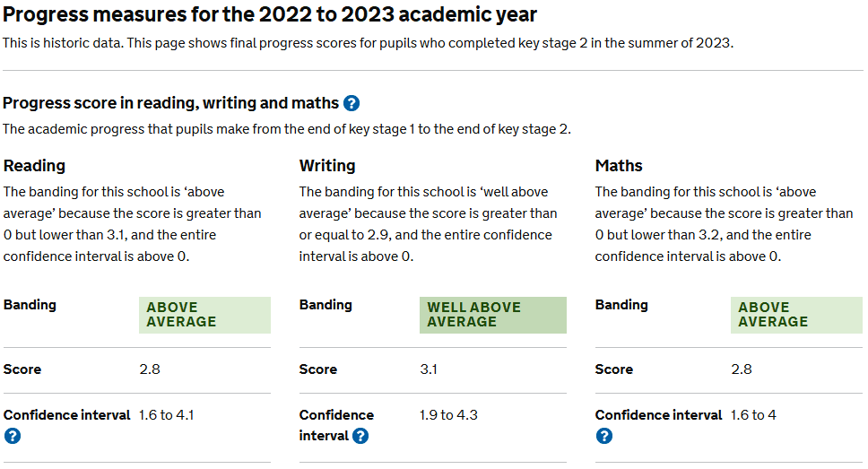868x469 pixels.
Task: Open help icon beside Progress score heading
Action: click(x=352, y=104)
